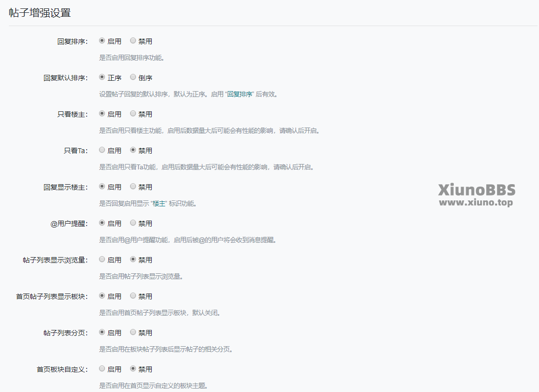Select 倒序 for default reply order

click(x=133, y=77)
